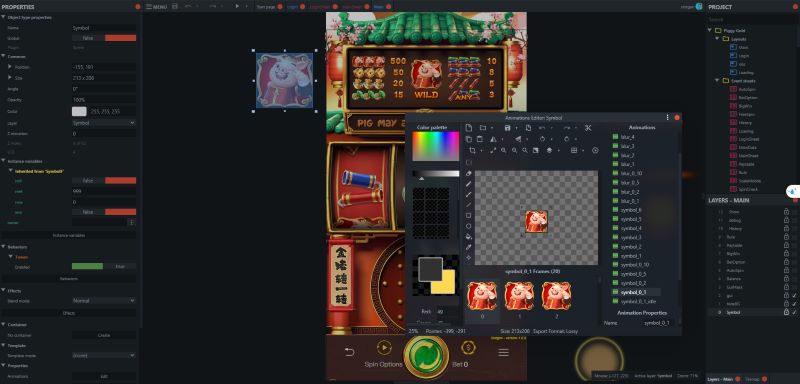Click the Preview play button in main toolbar
800x384 pixels.
tap(237, 6)
